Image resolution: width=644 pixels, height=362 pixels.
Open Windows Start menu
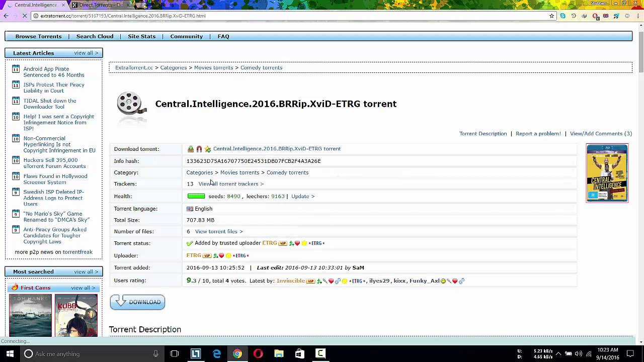[10, 353]
